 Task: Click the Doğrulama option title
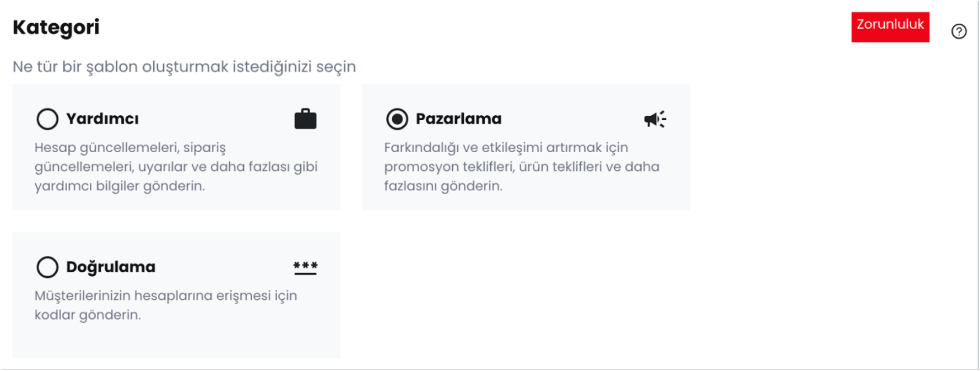tap(111, 267)
